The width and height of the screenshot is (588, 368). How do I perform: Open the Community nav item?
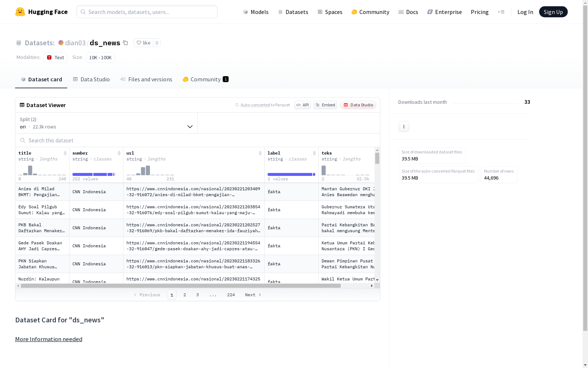[x=370, y=12]
